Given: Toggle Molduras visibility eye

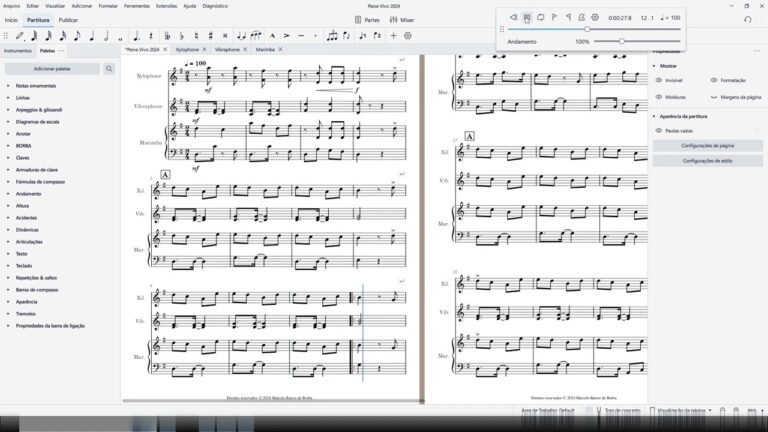Looking at the screenshot, I should (659, 97).
